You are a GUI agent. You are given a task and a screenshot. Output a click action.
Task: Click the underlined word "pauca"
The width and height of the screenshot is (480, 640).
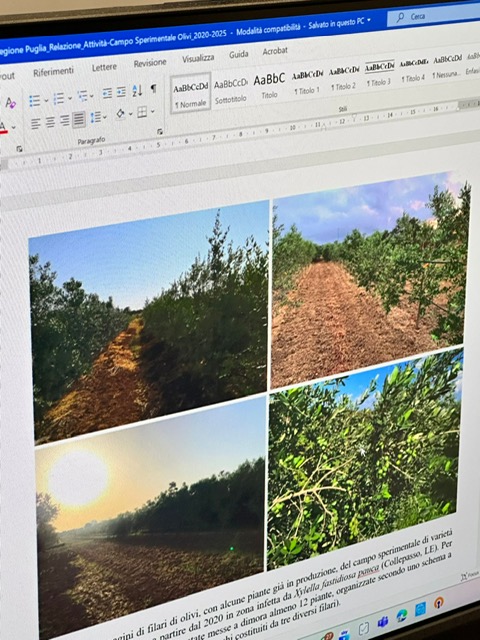click(x=368, y=572)
